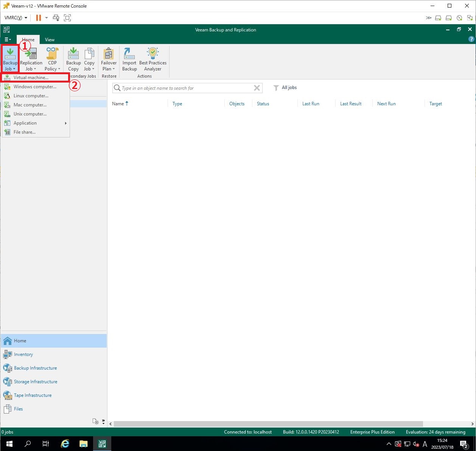The height and width of the screenshot is (451, 476).
Task: Launch the Best Practices Analyzer
Action: click(153, 59)
